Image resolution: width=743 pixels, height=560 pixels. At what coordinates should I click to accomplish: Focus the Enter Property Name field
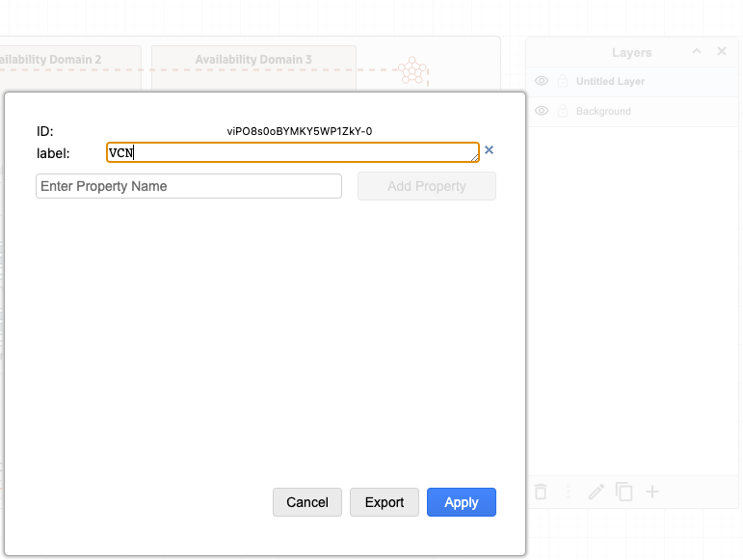pyautogui.click(x=189, y=186)
